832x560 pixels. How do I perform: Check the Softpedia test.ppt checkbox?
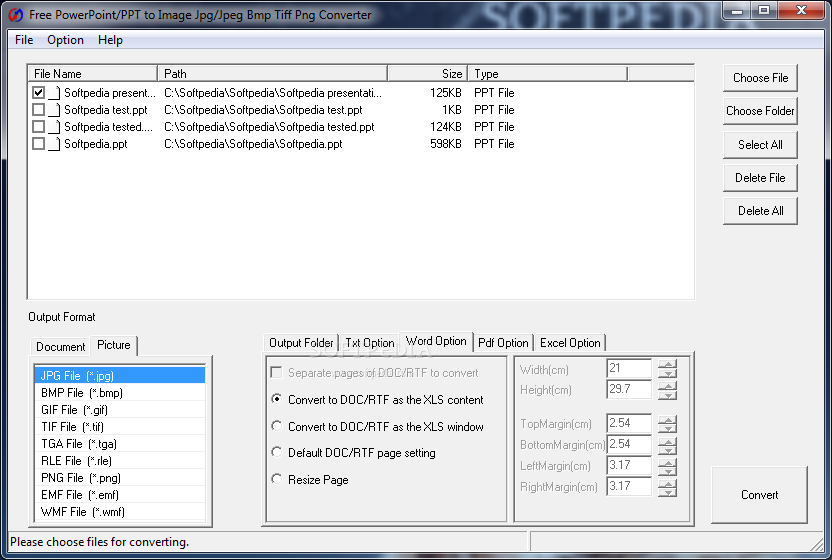(x=38, y=110)
